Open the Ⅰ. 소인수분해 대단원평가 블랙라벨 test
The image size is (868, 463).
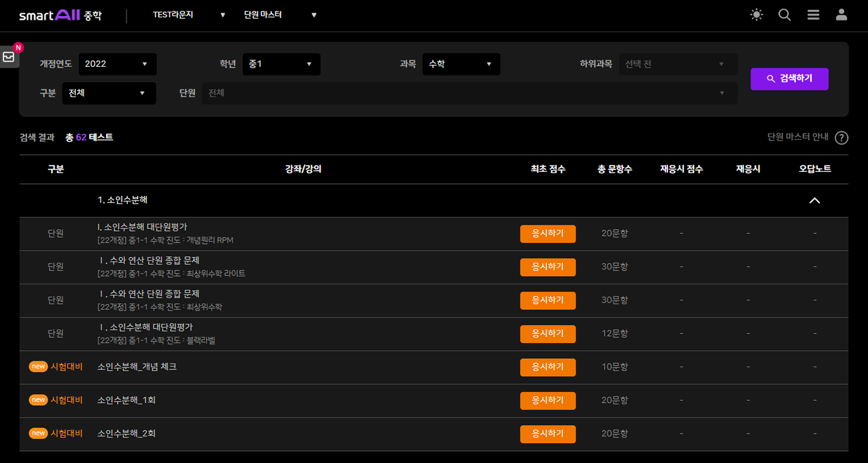[145, 327]
